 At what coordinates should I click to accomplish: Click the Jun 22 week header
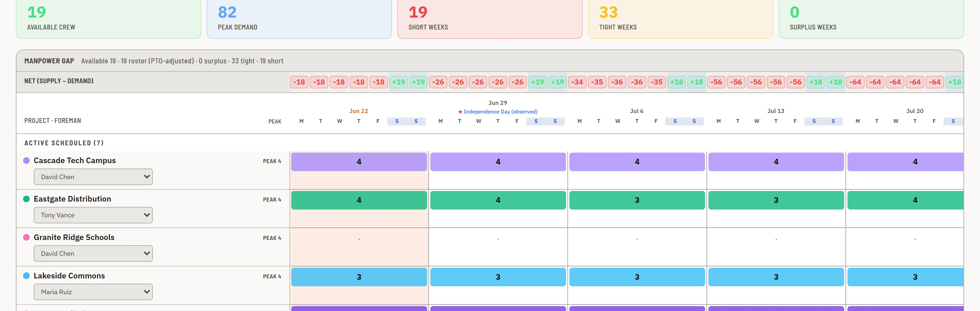359,111
